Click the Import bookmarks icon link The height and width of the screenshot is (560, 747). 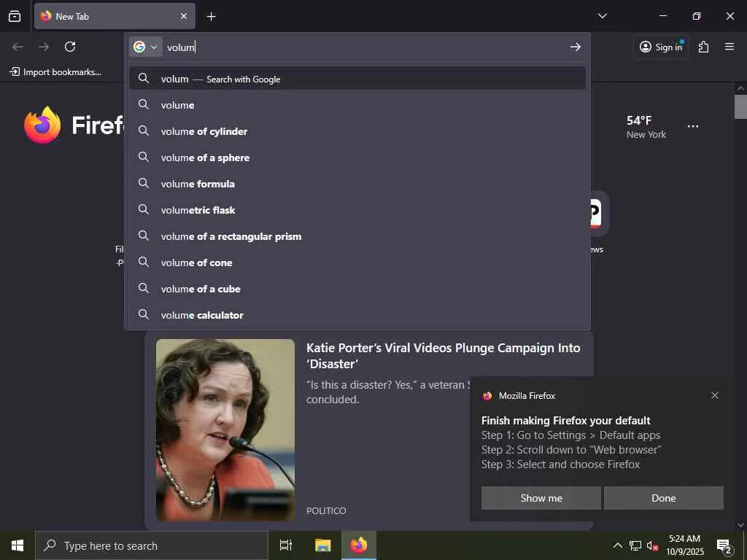pos(55,72)
